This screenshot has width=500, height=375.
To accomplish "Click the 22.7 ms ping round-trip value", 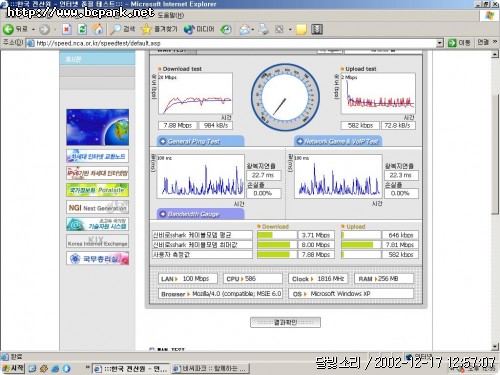I will pyautogui.click(x=263, y=175).
